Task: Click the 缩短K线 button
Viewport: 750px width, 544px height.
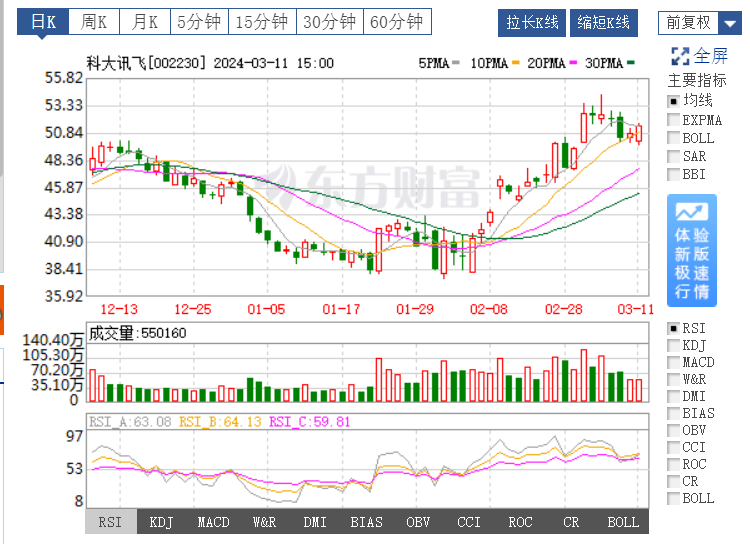Action: (604, 23)
